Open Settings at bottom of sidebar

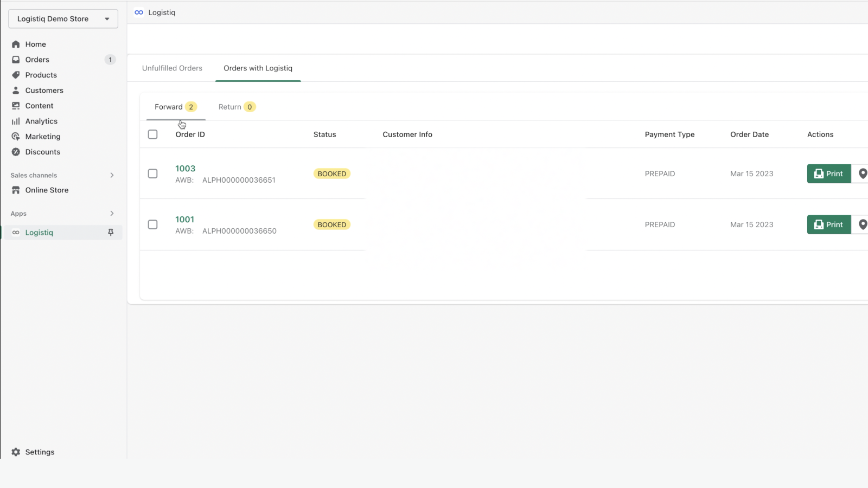pos(40,452)
